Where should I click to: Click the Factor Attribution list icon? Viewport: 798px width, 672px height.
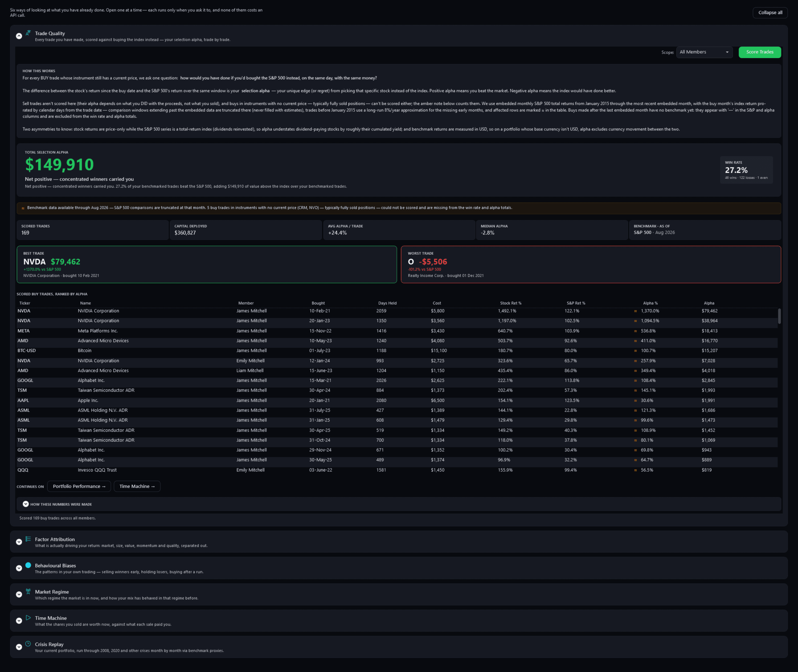(x=28, y=539)
